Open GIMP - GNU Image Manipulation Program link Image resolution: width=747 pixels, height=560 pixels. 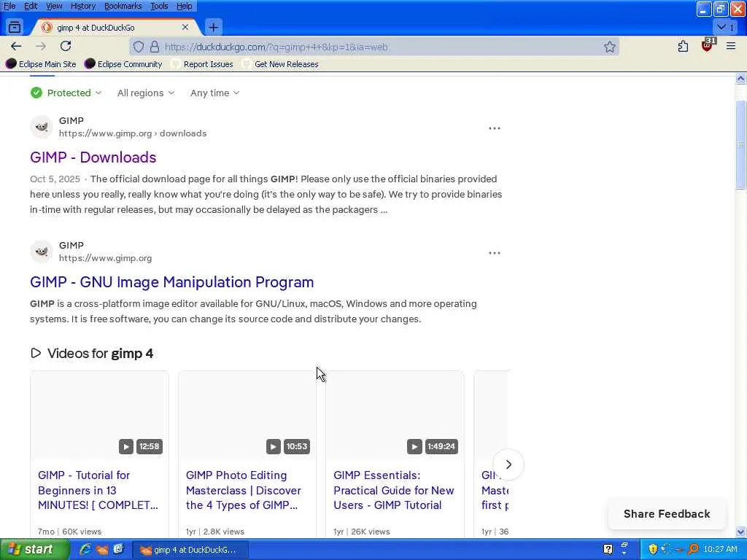[x=172, y=282]
